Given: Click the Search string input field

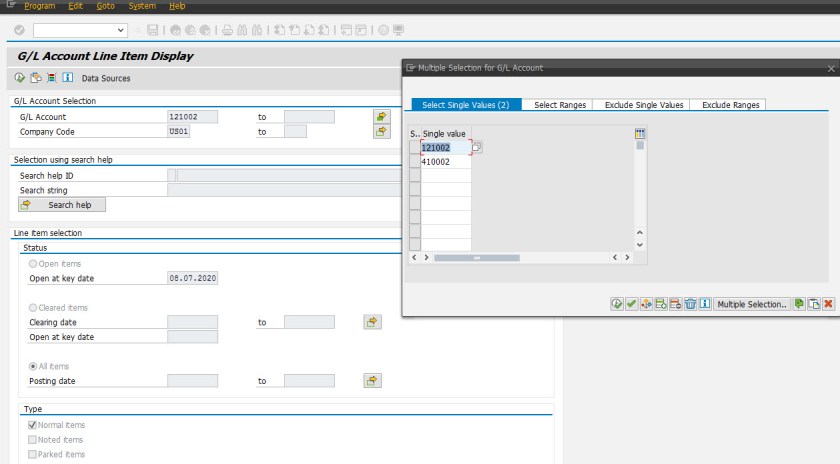Looking at the screenshot, I should [x=284, y=190].
